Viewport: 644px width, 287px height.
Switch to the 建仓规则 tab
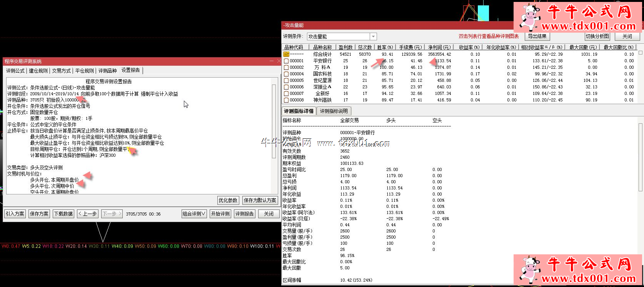click(38, 71)
